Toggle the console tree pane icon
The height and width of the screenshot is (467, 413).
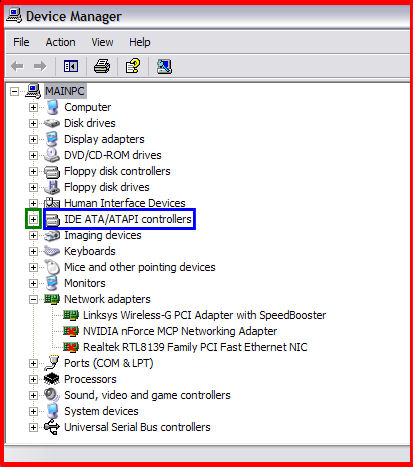point(71,66)
